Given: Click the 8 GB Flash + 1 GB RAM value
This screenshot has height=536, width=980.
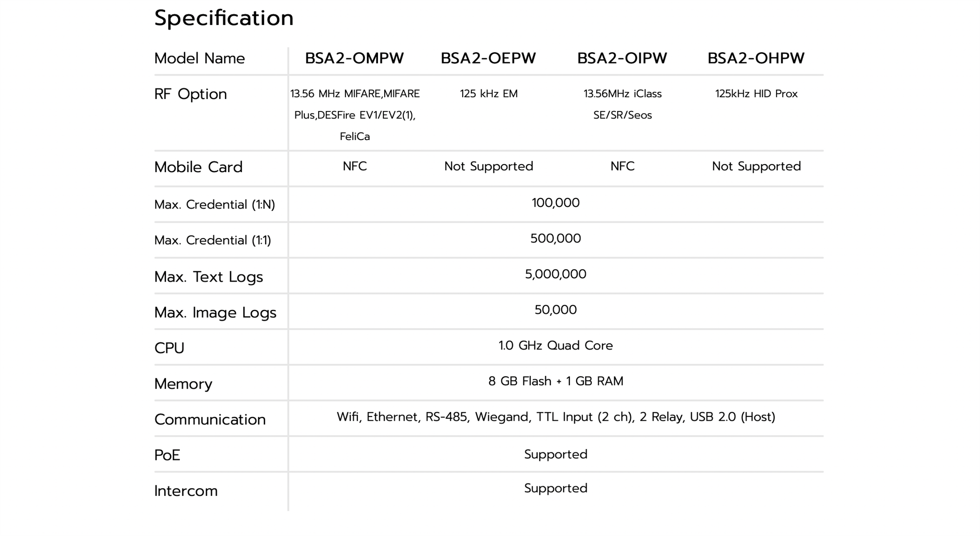Looking at the screenshot, I should 556,381.
